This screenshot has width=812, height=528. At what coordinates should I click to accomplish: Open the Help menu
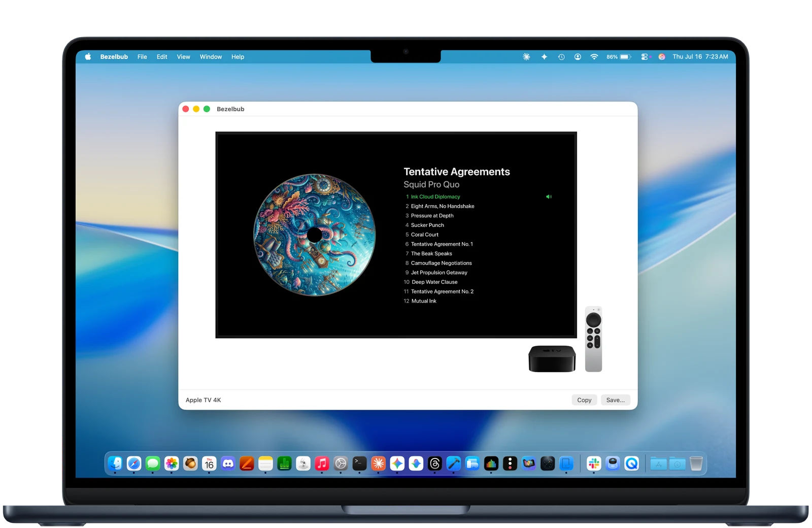[x=238, y=57]
